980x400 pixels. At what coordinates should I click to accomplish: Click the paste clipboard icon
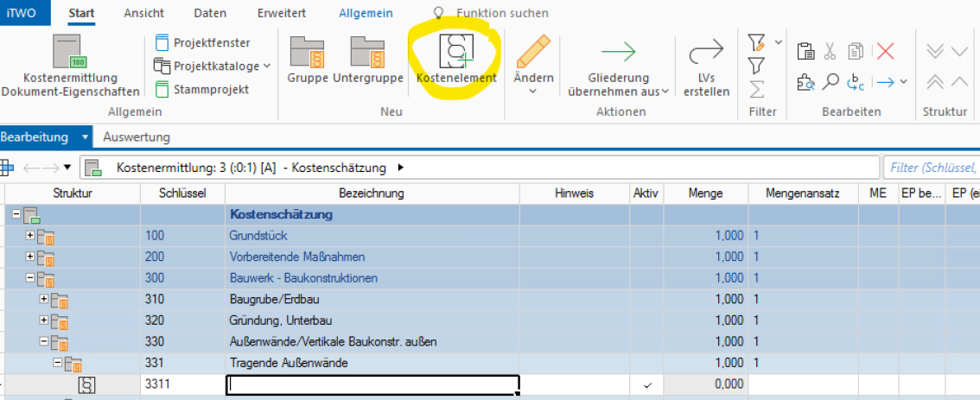pos(805,51)
